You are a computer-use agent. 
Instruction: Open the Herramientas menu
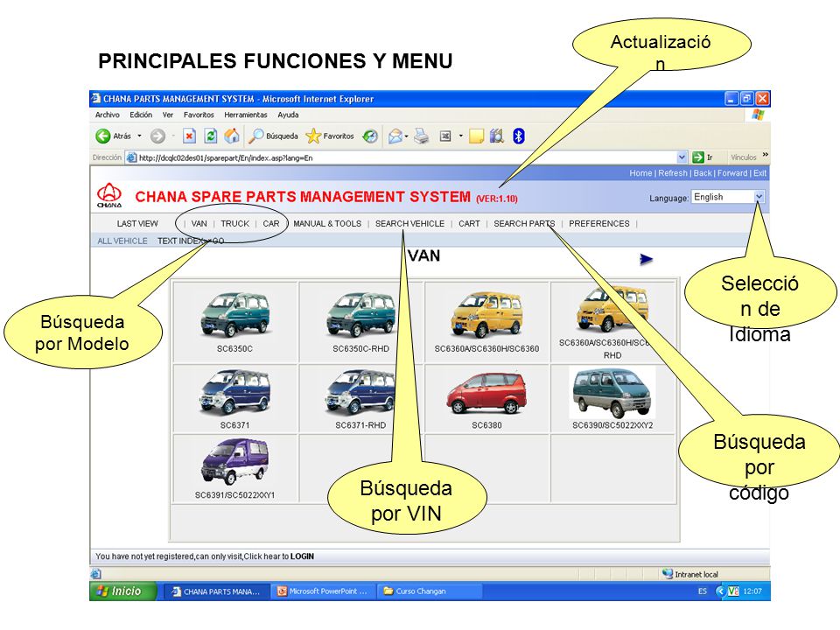tap(245, 115)
